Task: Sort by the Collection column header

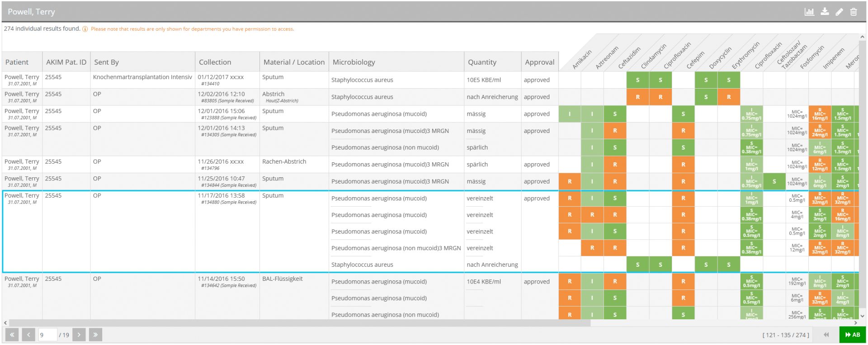Action: point(215,62)
